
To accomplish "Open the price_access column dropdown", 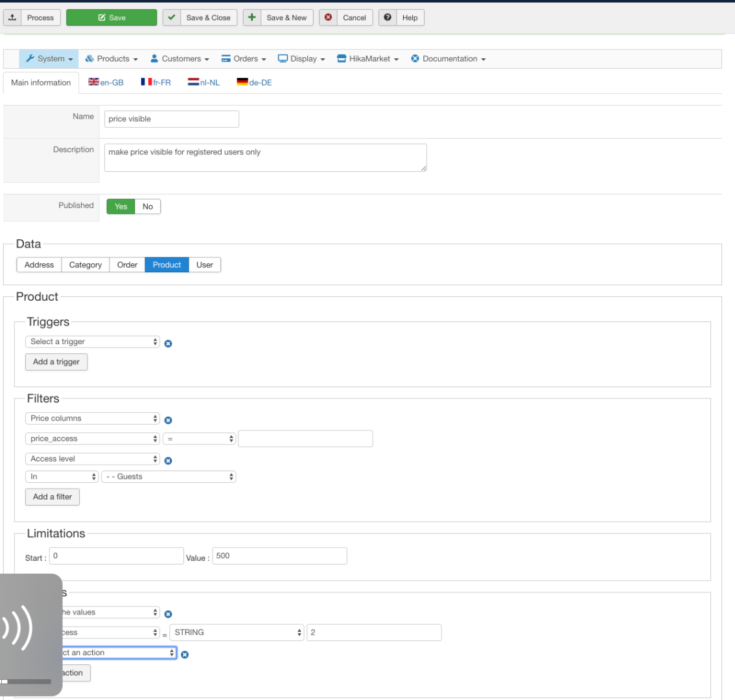I will click(92, 438).
